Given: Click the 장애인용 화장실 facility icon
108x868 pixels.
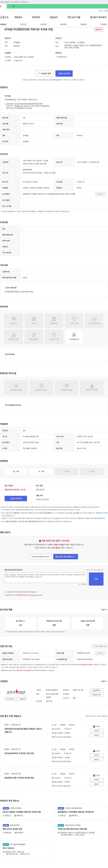Looking at the screenshot, I should (x=66, y=387).
